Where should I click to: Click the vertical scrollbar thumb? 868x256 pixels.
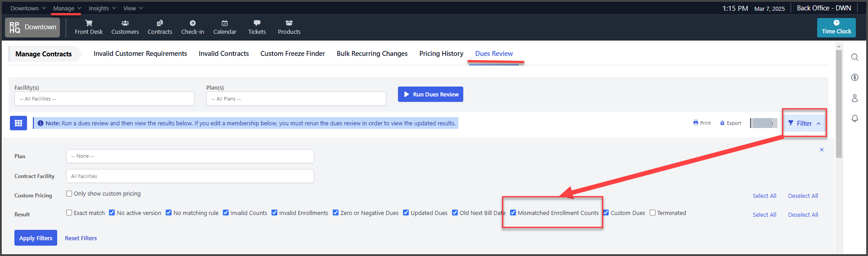[x=839, y=104]
